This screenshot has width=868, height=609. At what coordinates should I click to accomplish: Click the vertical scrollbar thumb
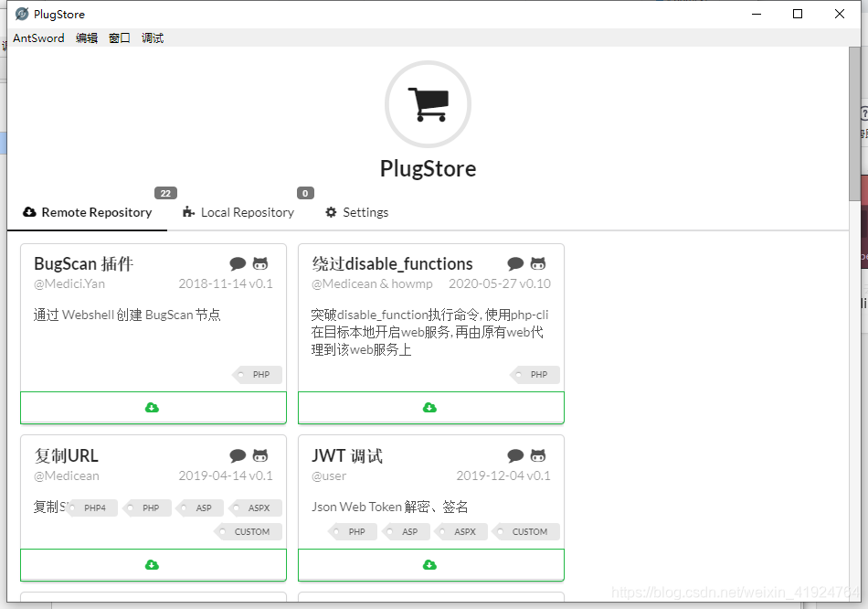tap(854, 123)
